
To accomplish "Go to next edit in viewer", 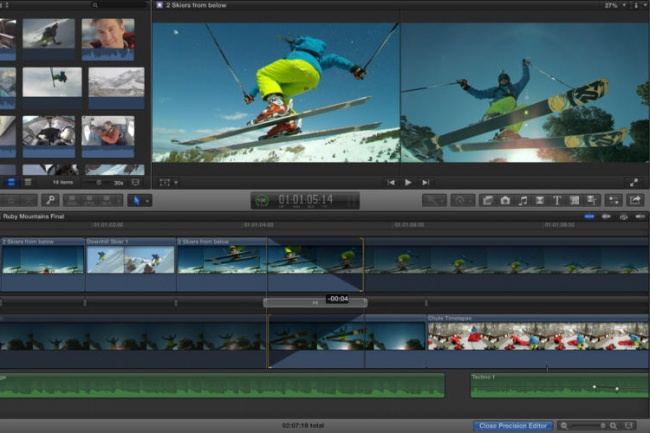I will click(x=426, y=182).
